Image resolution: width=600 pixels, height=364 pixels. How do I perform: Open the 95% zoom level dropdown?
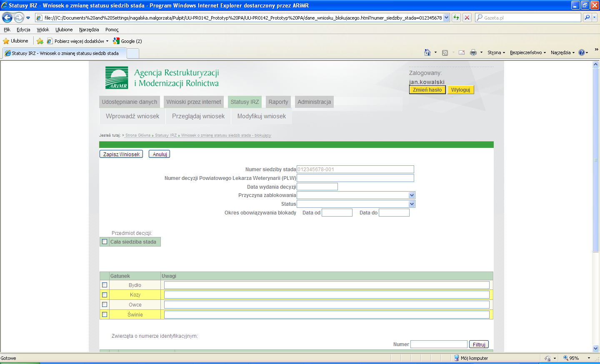pos(589,358)
